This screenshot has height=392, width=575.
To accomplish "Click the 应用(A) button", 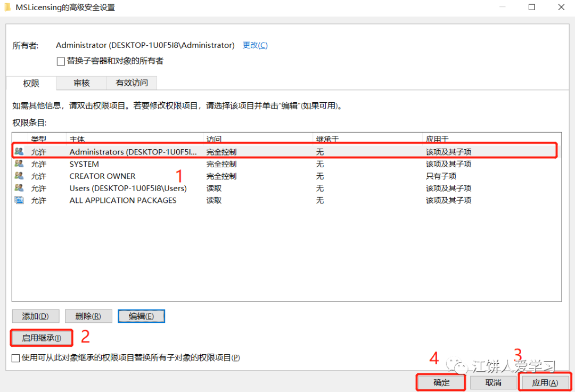I will click(x=545, y=382).
